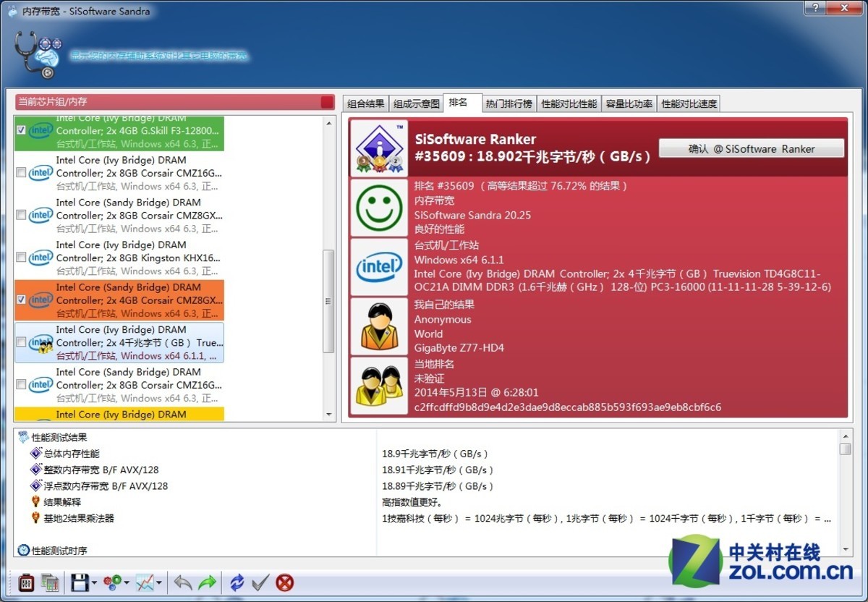Click the line chart graph icon
Screen dimensions: 868x602
145,582
